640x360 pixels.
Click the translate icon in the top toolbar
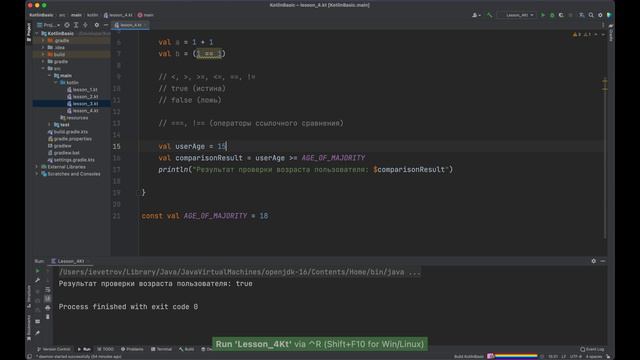point(581,15)
